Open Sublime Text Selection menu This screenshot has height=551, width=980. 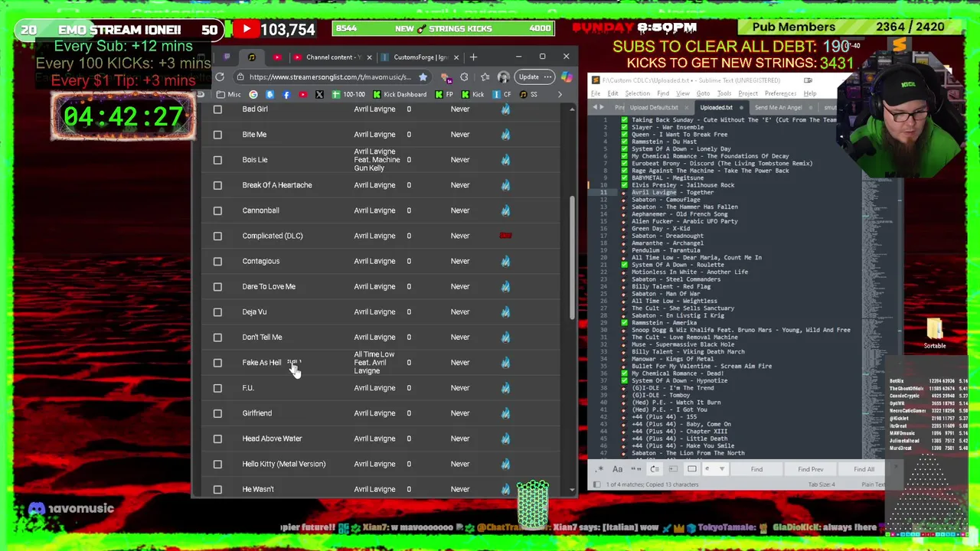pos(637,93)
